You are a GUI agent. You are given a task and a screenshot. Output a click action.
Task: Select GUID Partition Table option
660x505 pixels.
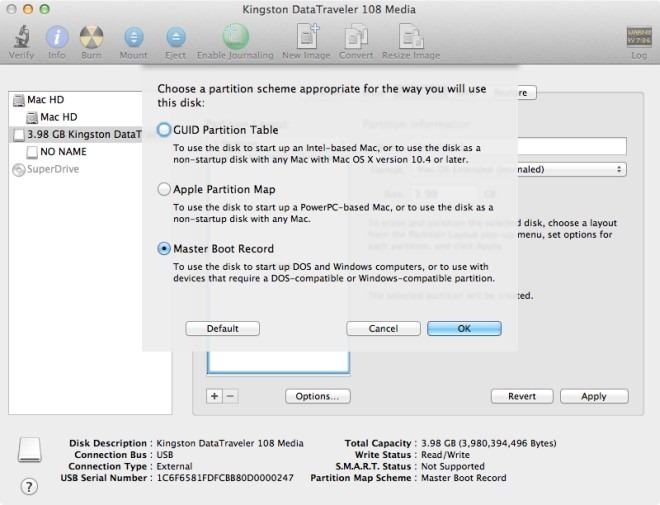tap(164, 130)
